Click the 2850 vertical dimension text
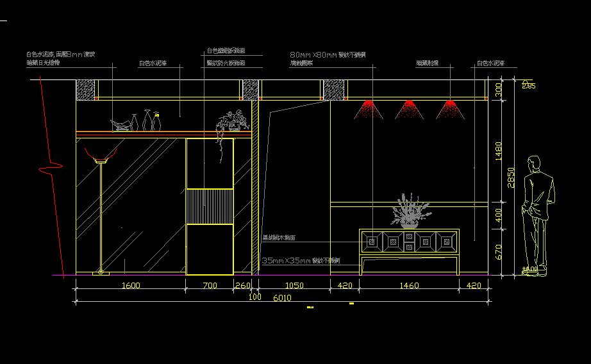The height and width of the screenshot is (364, 591). [x=511, y=178]
